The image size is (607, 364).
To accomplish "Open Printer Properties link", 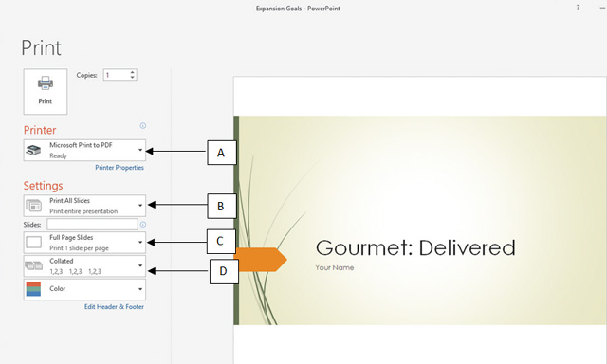I will [x=120, y=168].
